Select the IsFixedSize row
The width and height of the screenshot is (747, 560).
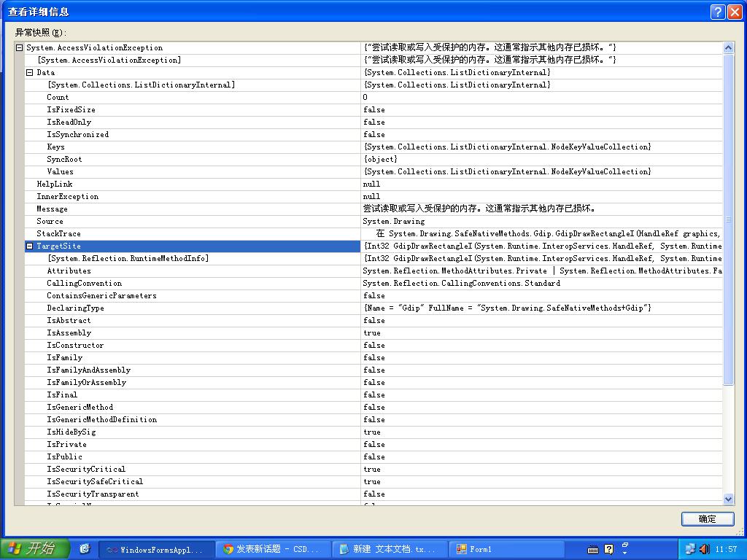373,109
